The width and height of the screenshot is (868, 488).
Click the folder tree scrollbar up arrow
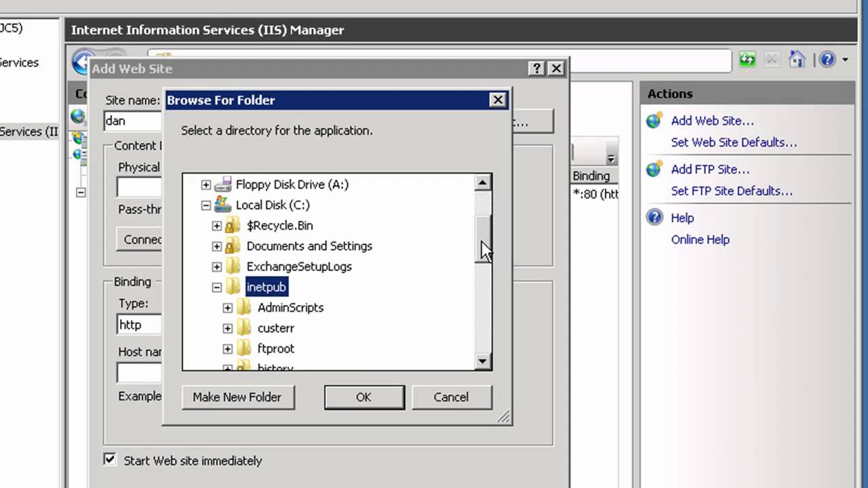[483, 182]
